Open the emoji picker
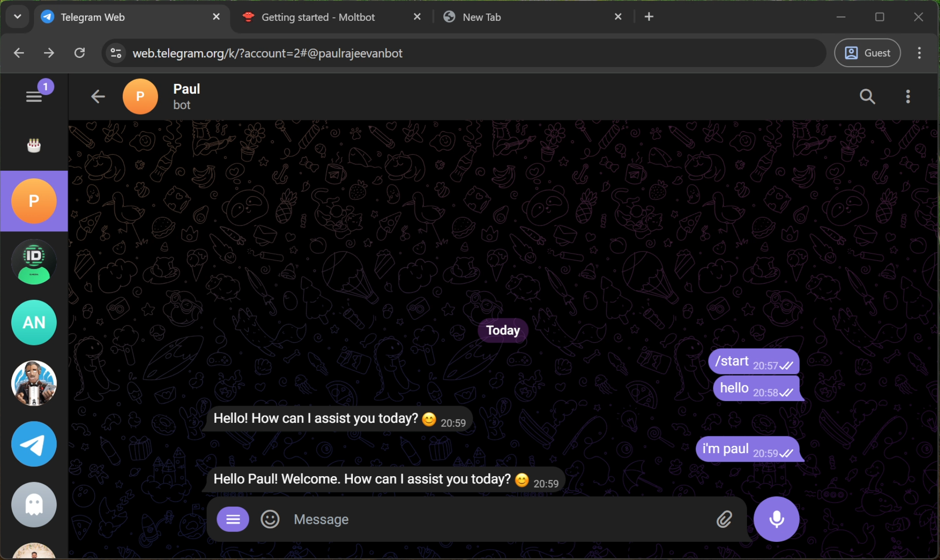Screen dimensions: 940x560 [270, 519]
